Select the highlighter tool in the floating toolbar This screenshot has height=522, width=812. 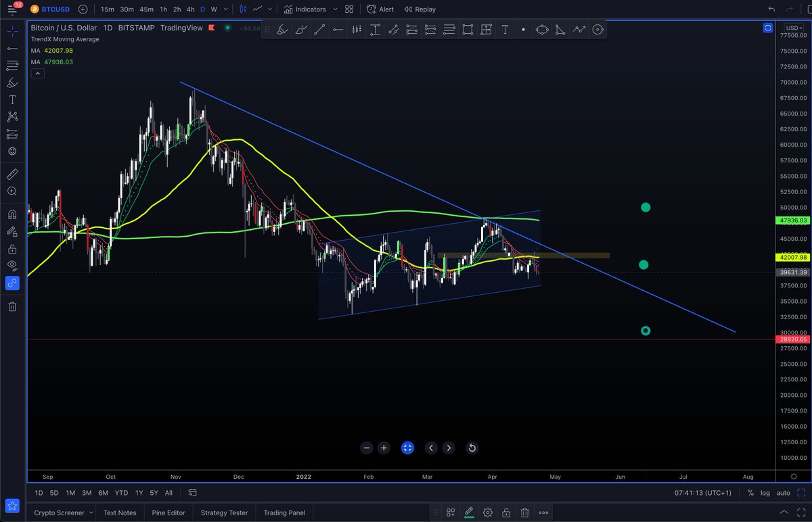pos(283,30)
